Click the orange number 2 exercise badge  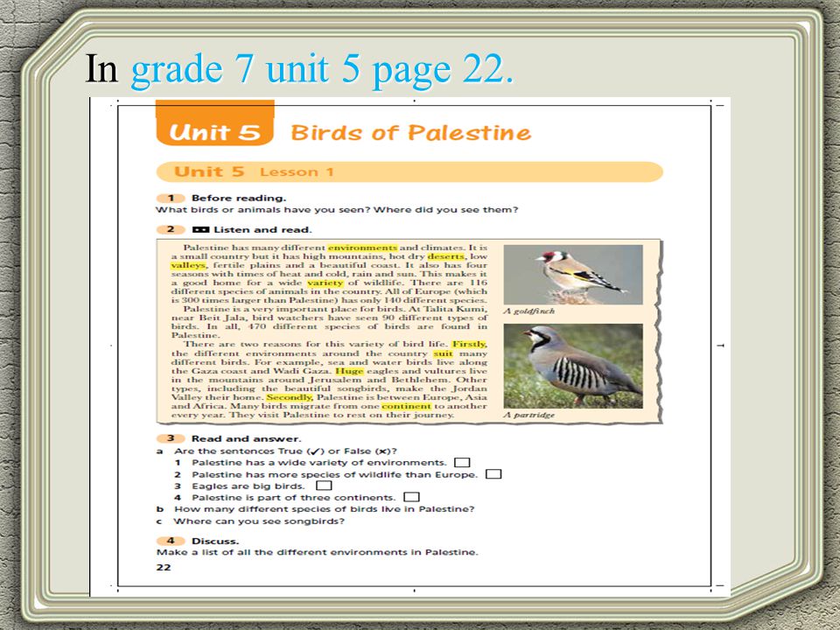coord(171,230)
